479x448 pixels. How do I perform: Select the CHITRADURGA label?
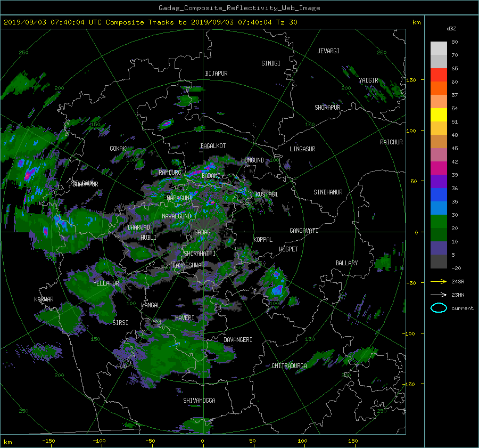point(290,366)
